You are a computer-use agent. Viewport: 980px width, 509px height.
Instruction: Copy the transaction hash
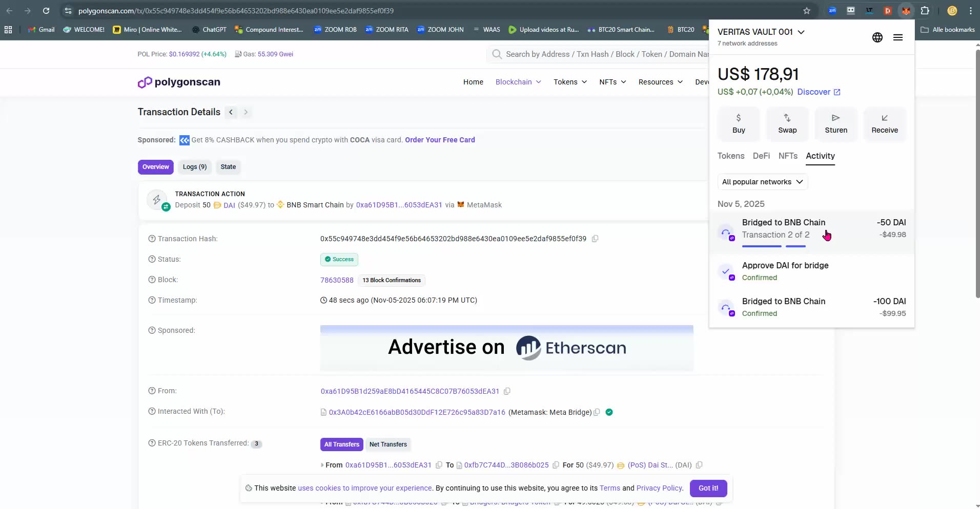coord(595,239)
